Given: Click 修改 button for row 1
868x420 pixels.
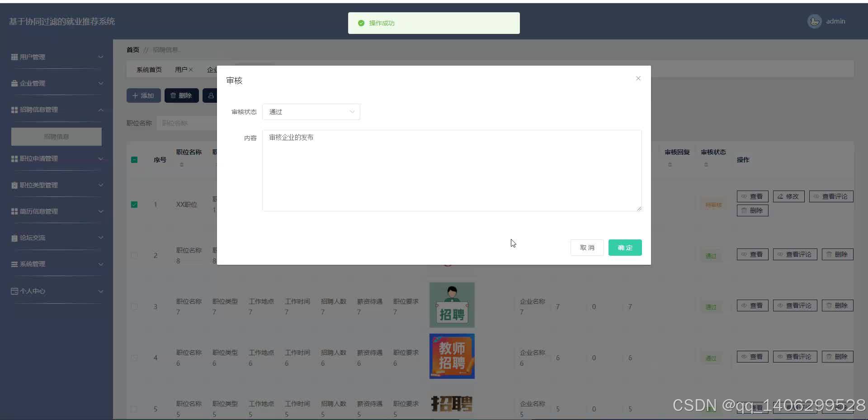Looking at the screenshot, I should tap(788, 196).
